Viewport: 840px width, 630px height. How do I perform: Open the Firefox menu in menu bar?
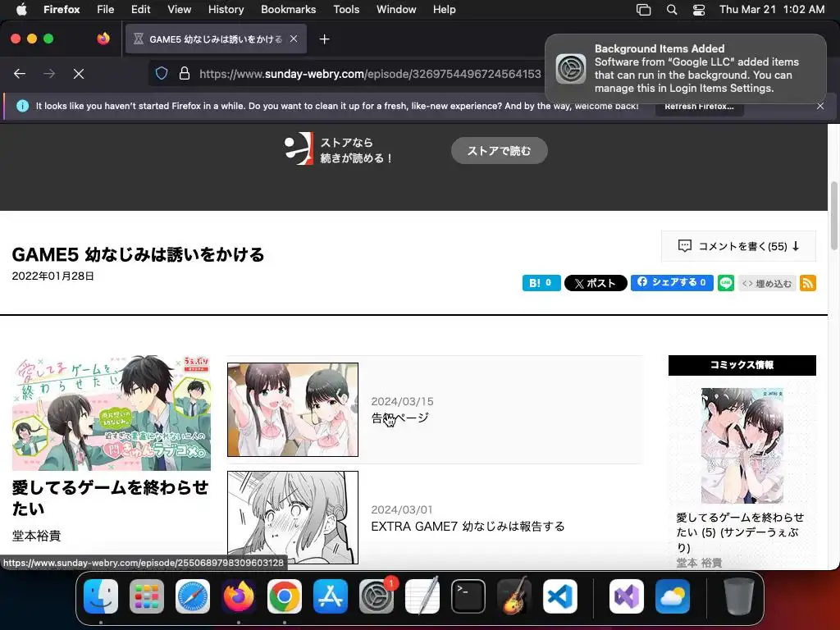62,9
